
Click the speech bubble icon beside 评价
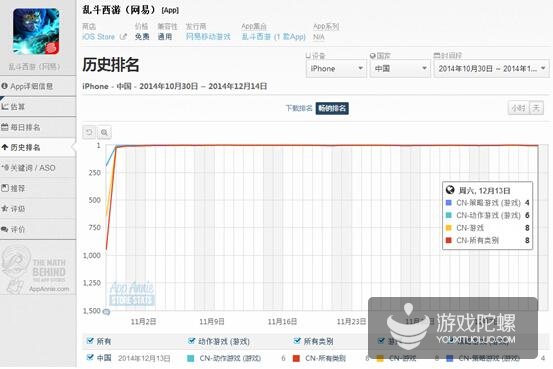tap(5, 229)
